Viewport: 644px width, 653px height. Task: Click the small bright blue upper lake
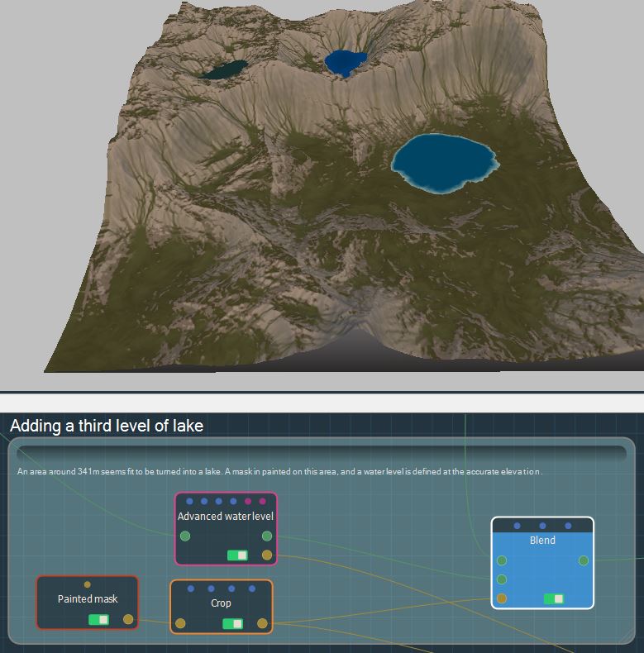coord(345,63)
